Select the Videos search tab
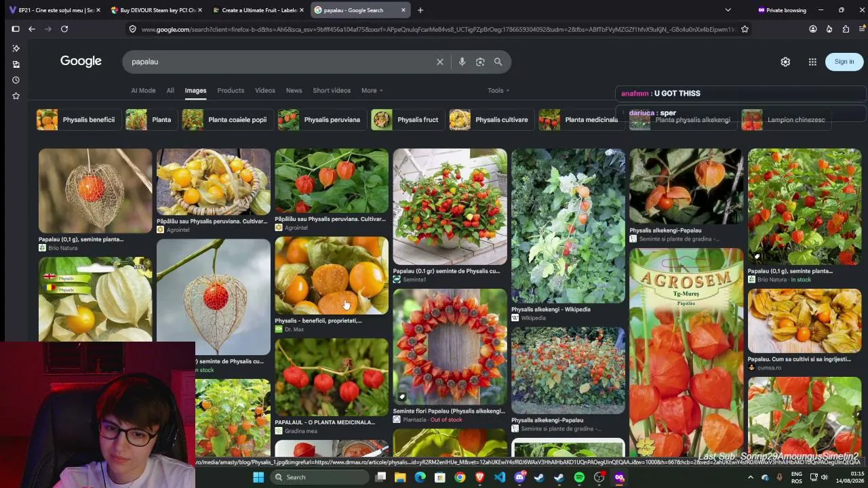The height and width of the screenshot is (488, 868). click(x=265, y=91)
